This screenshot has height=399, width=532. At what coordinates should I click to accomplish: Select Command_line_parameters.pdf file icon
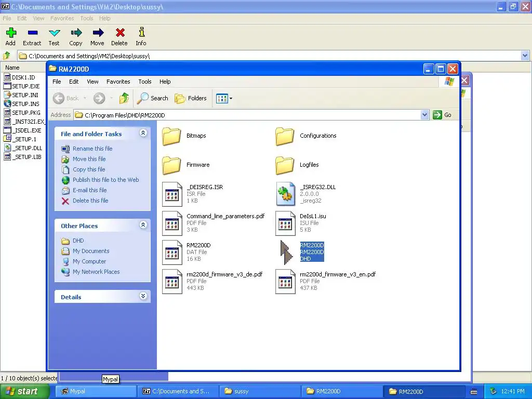tap(172, 223)
